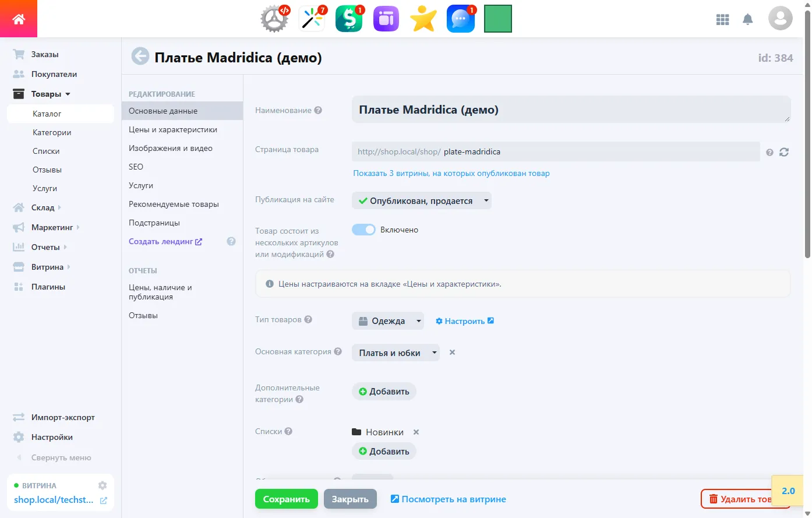Image resolution: width=812 pixels, height=518 pixels.
Task: Regenerate product URL with refresh icon
Action: pyautogui.click(x=784, y=152)
